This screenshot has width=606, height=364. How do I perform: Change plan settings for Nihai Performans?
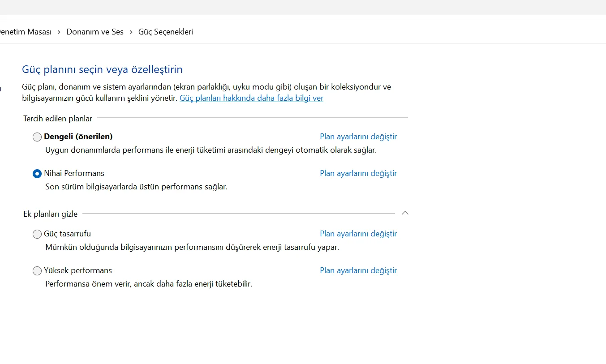(x=358, y=173)
